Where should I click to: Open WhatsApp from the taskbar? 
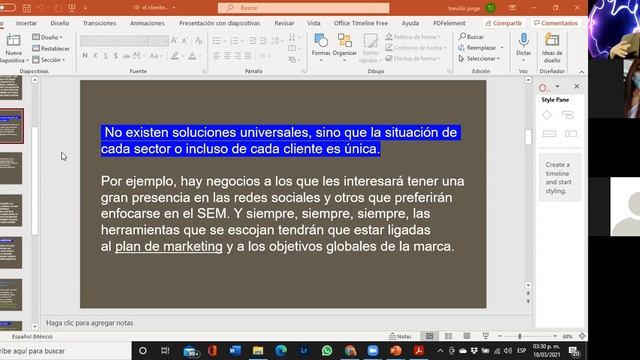327,351
